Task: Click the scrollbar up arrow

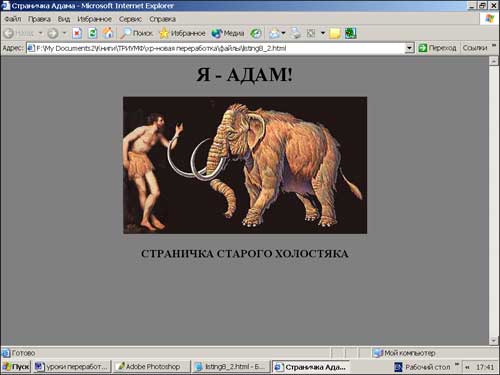Action: 493,61
